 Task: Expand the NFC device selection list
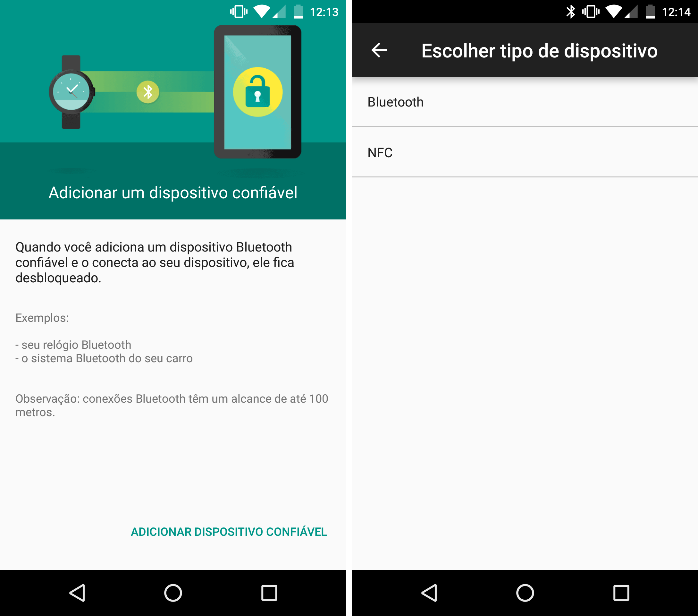[x=523, y=153]
